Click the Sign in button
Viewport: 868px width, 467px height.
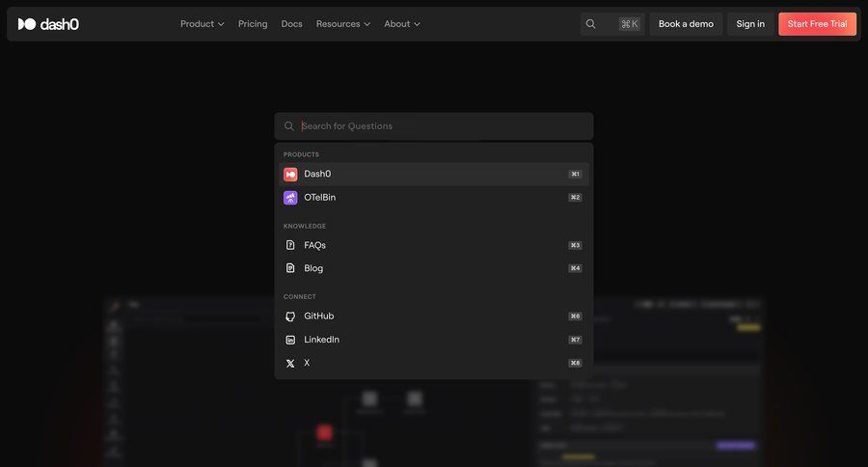[750, 24]
